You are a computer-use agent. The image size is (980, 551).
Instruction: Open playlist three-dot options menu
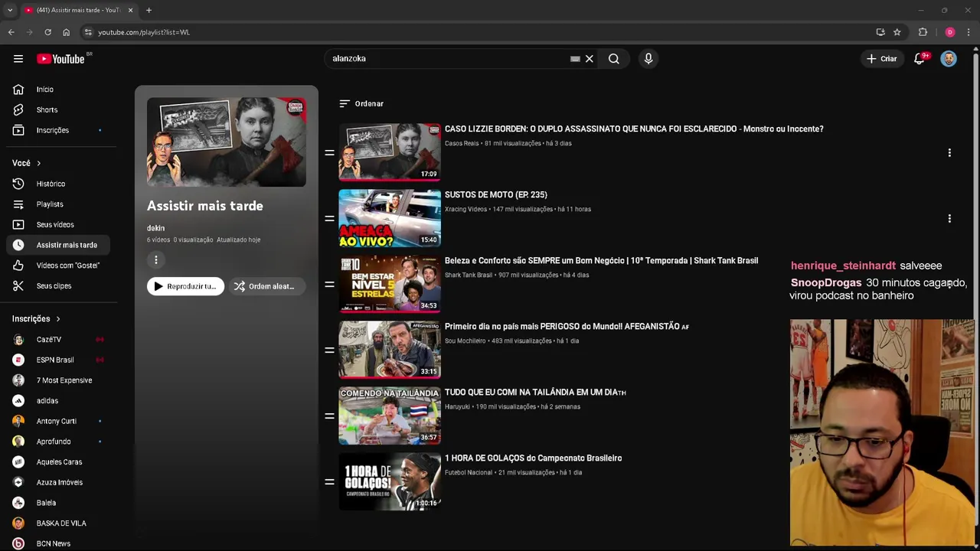pyautogui.click(x=155, y=260)
